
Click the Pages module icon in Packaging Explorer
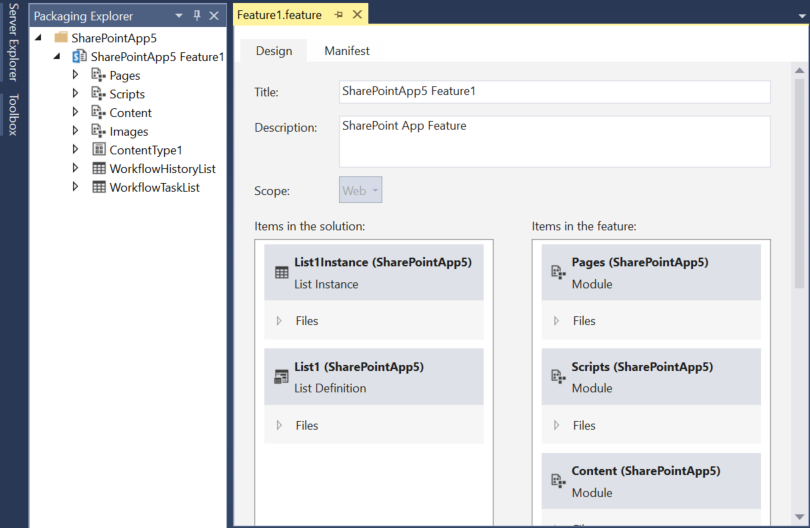[x=98, y=75]
